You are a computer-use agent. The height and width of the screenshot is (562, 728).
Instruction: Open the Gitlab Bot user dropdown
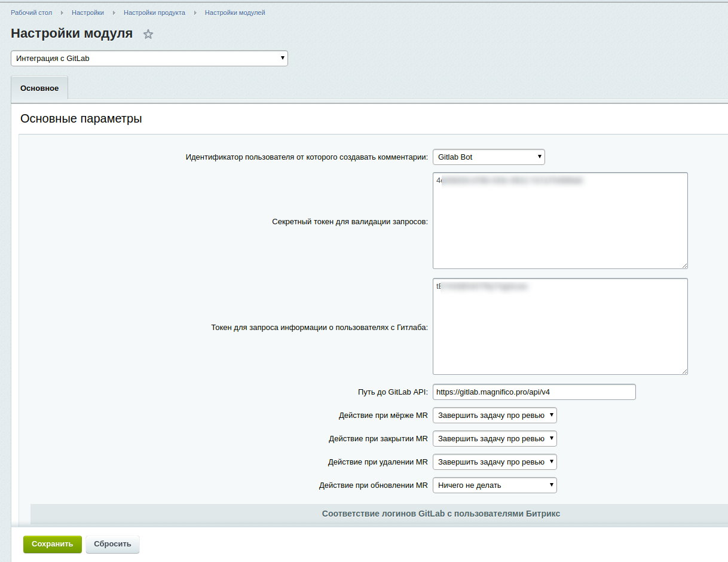coord(488,157)
